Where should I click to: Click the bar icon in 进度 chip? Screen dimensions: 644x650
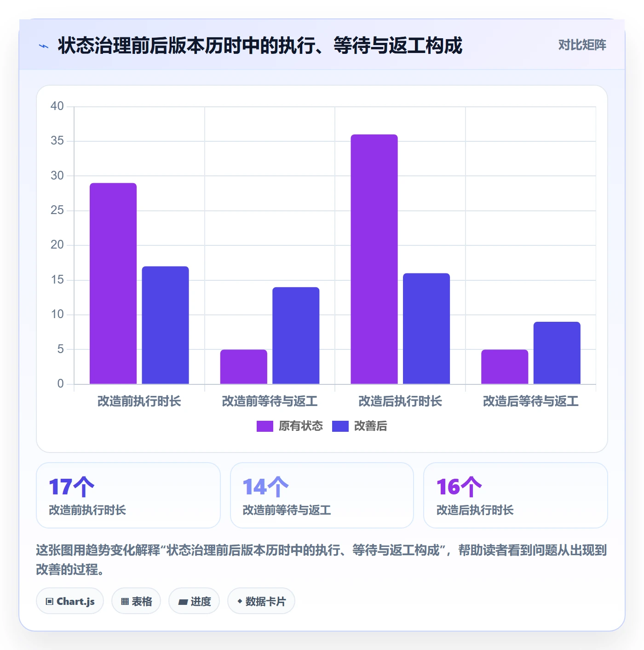(x=183, y=602)
